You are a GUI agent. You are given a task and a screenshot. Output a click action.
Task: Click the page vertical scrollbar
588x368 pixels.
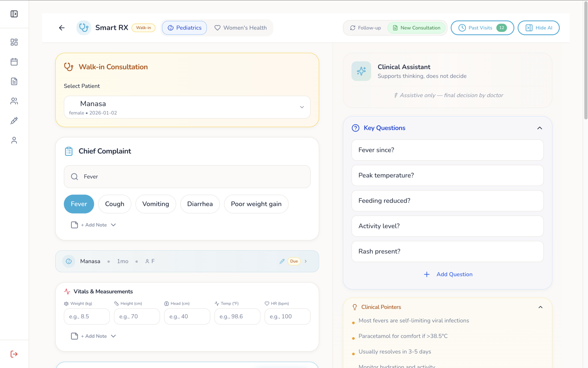[x=585, y=61]
